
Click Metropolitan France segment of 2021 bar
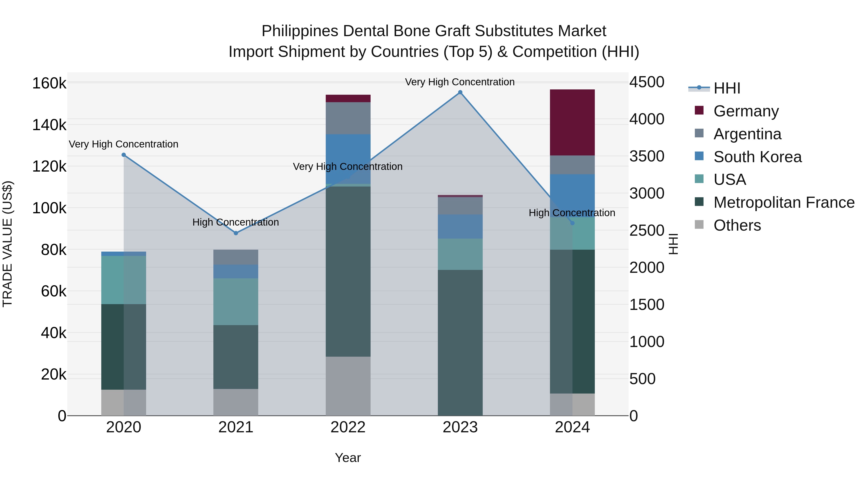click(x=236, y=357)
